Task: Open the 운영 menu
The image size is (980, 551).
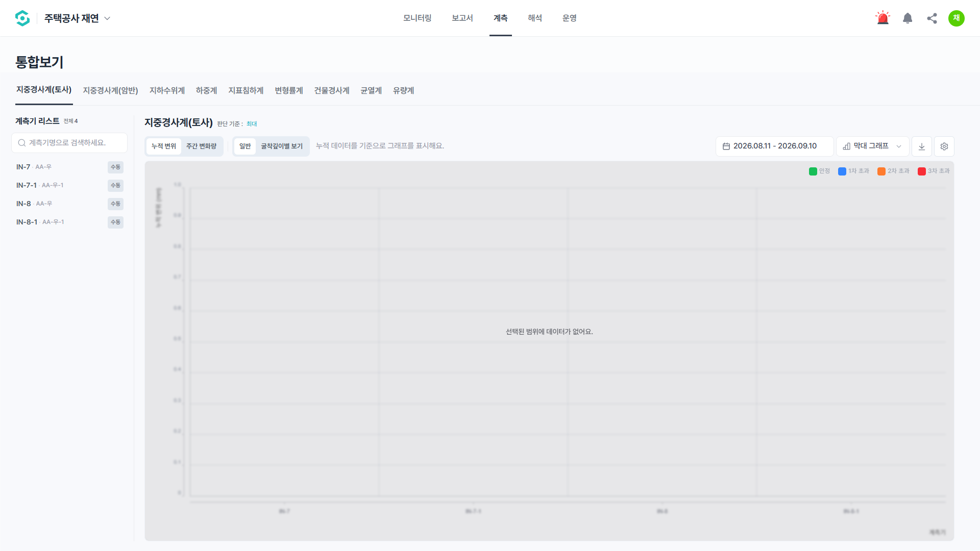Action: point(570,18)
